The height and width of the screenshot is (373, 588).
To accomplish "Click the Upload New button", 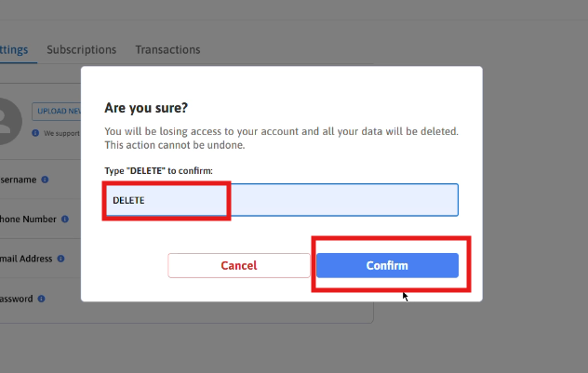I will 57,112.
